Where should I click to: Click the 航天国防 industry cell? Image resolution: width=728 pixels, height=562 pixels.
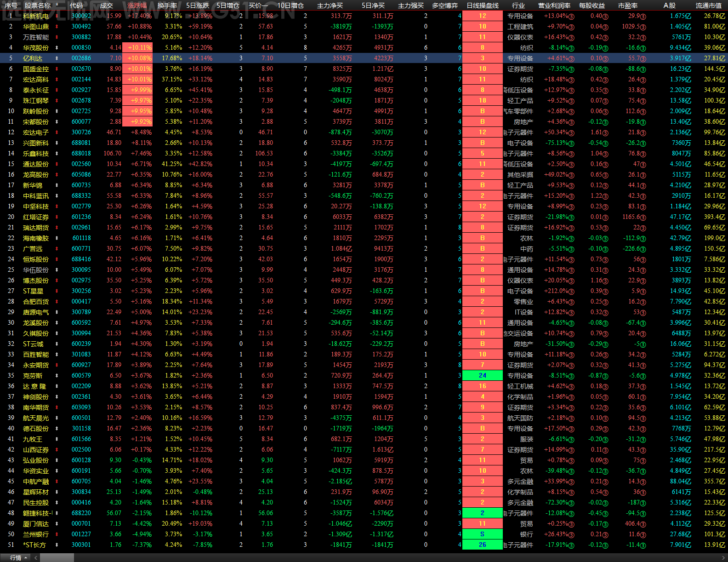click(520, 418)
